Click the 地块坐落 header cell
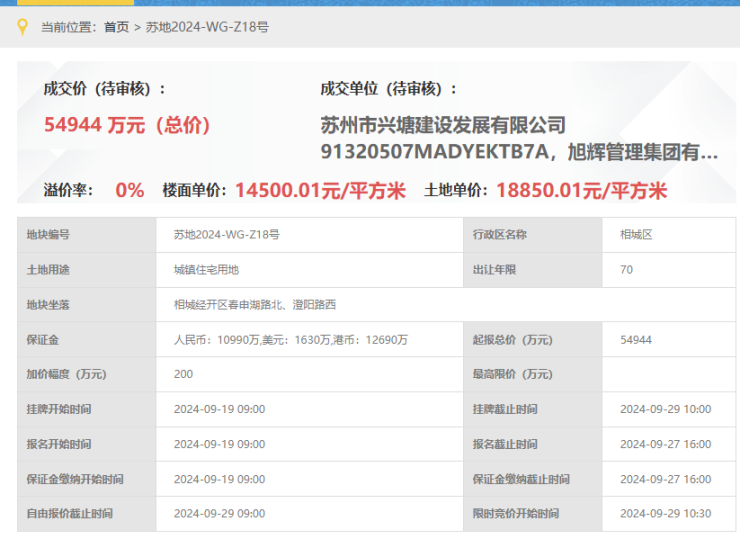740x539 pixels. (x=87, y=305)
